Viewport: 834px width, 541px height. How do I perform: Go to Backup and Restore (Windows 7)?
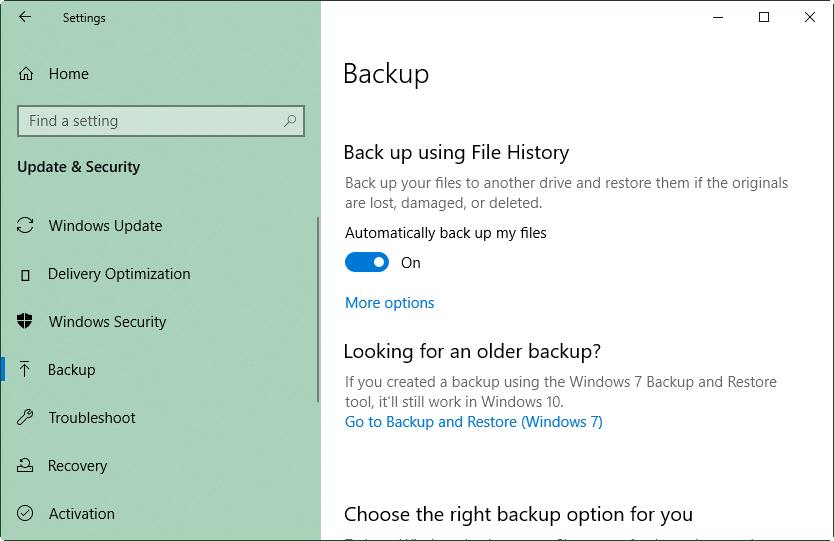tap(473, 422)
